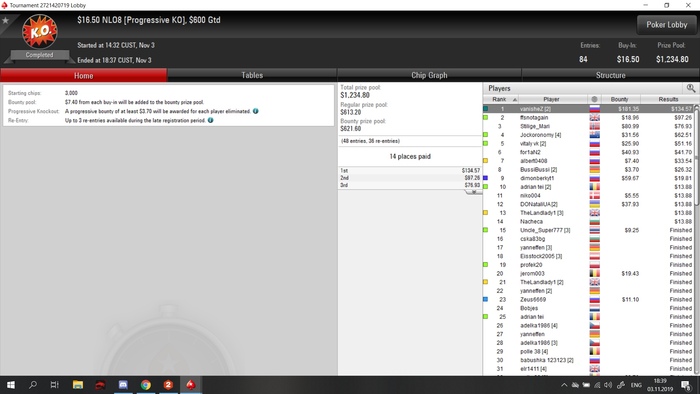Open the Structure tab
700x394 pixels.
610,75
